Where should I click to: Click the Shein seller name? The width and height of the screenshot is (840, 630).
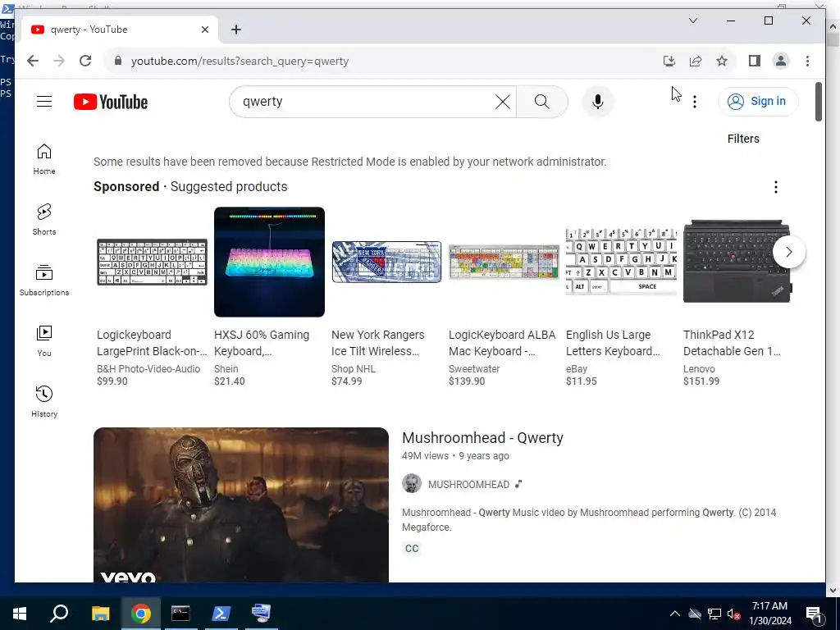226,368
